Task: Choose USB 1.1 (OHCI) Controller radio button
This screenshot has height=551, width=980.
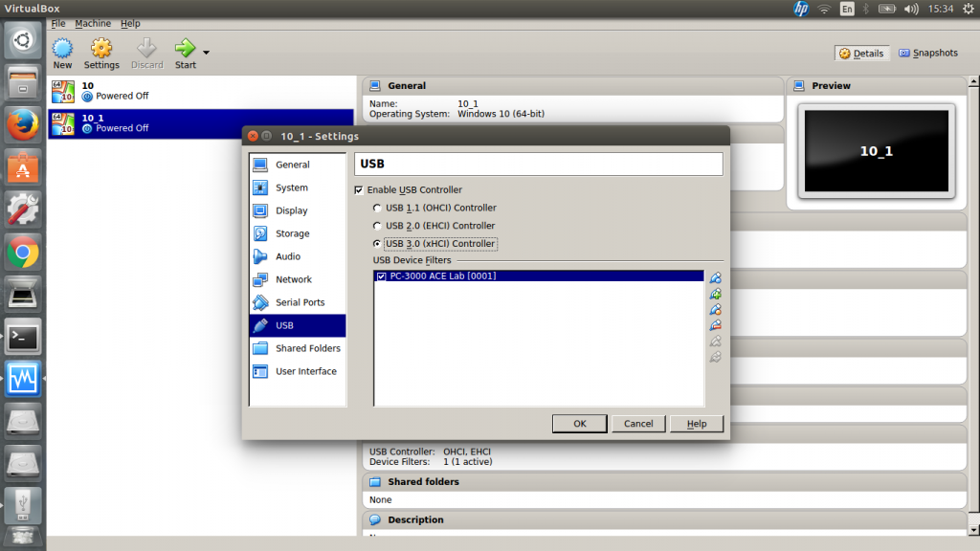Action: tap(378, 208)
